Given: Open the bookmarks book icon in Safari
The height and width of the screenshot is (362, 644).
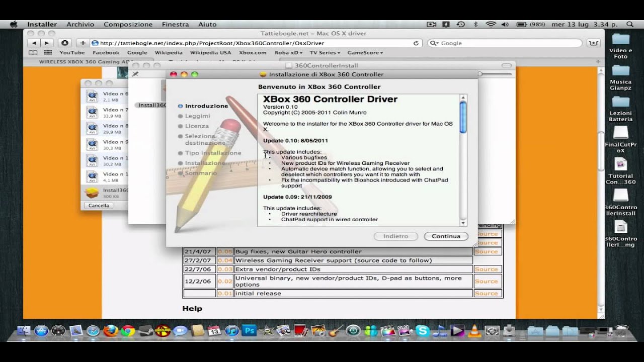Looking at the screenshot, I should coord(33,52).
